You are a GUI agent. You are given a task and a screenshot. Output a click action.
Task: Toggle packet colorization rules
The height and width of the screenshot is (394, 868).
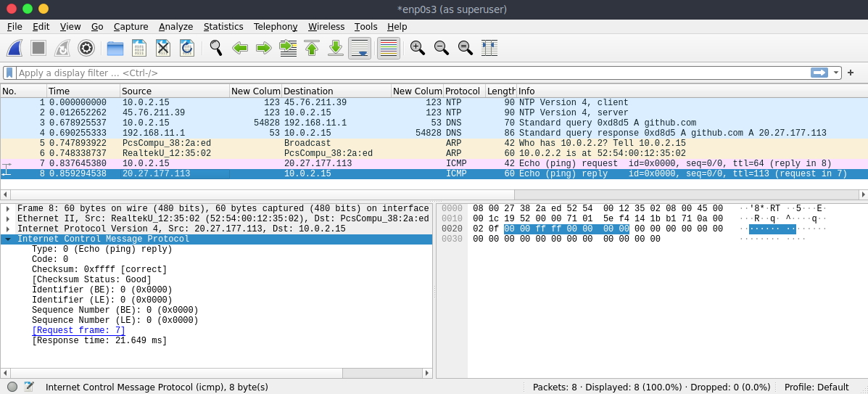pos(389,48)
